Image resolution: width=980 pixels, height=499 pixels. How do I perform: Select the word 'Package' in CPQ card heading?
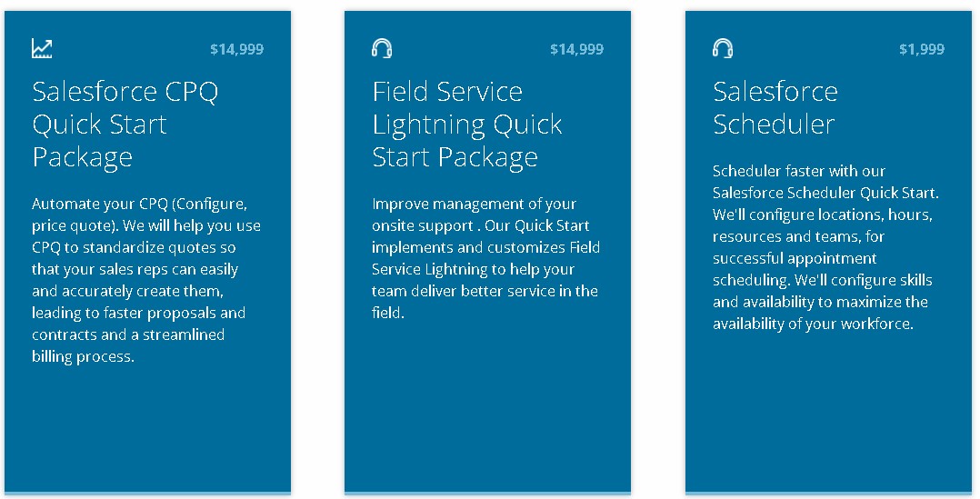pos(83,156)
